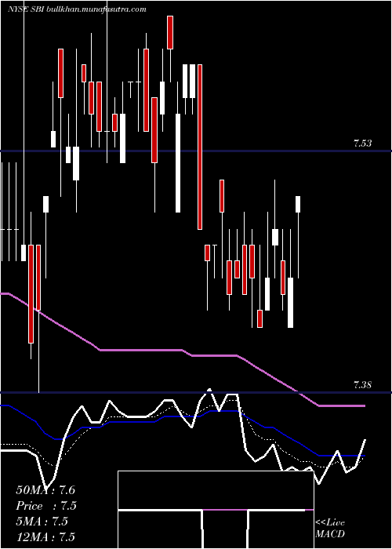This screenshot has height=549, width=392.
Task: Click the 50MA : 7.6 reading
Action: tap(45, 490)
